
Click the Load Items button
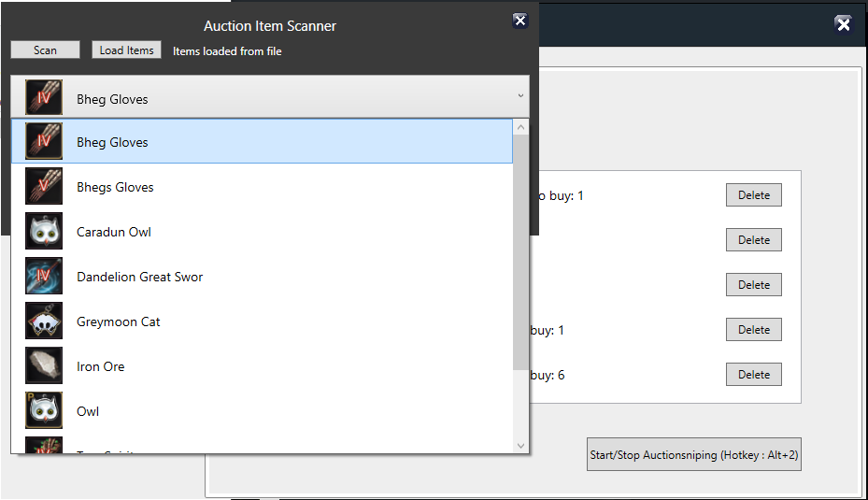click(x=127, y=50)
